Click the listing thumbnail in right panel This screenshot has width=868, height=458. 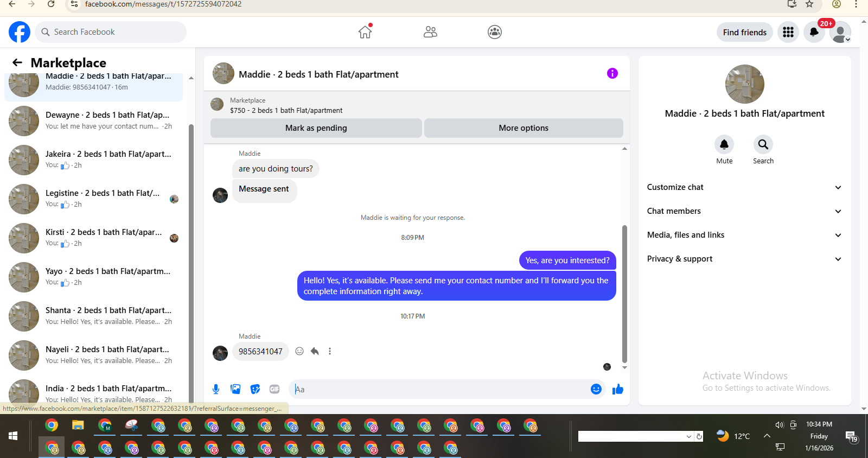coord(745,84)
